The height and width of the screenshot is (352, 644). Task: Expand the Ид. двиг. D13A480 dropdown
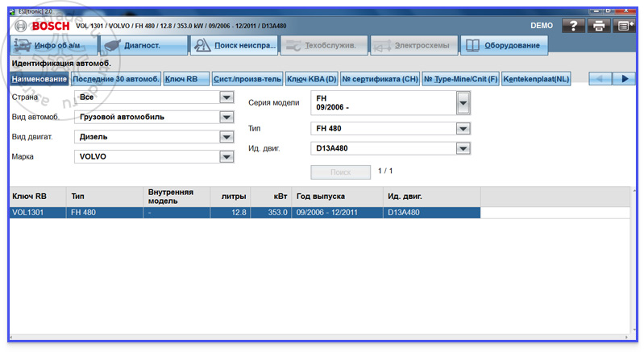(x=463, y=148)
